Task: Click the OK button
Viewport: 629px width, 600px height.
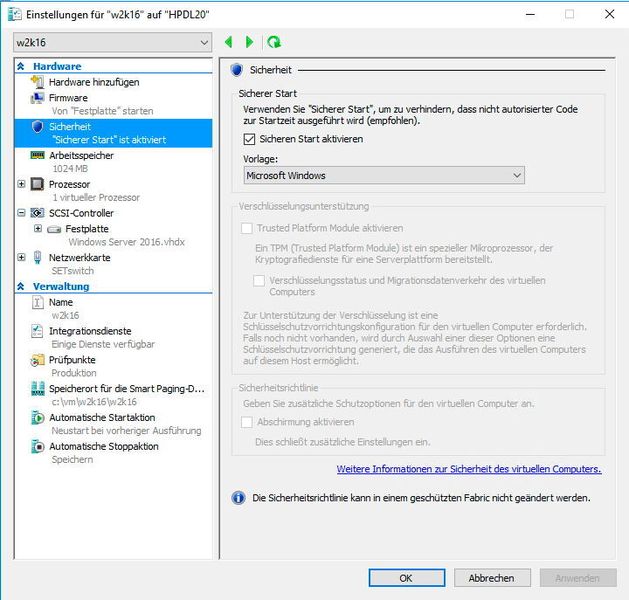Action: pyautogui.click(x=406, y=578)
